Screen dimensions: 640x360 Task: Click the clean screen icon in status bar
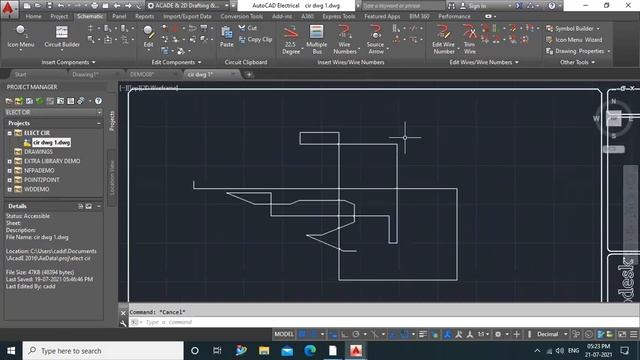pos(622,334)
